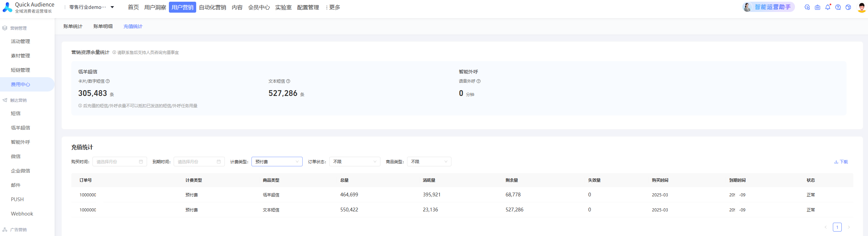Click the Quick Audience logo

(x=28, y=7)
